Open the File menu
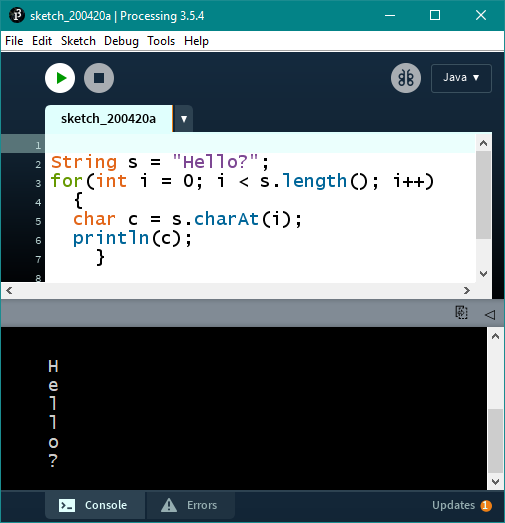The image size is (505, 523). click(x=14, y=41)
